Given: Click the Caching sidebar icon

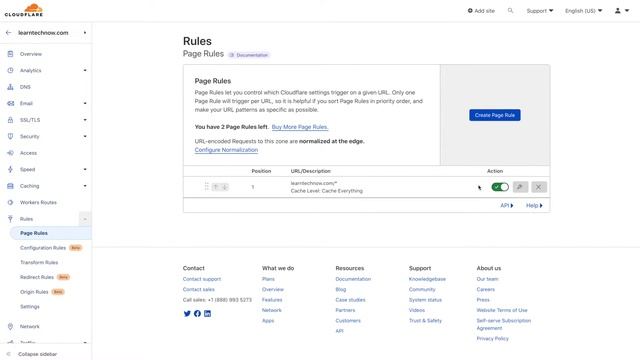Looking at the screenshot, I should coord(11,186).
